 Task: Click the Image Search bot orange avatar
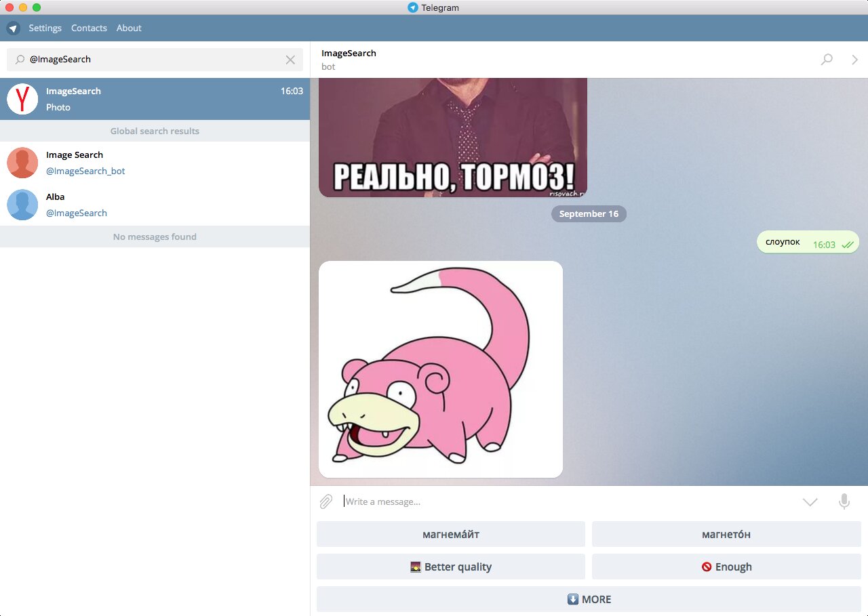(22, 163)
